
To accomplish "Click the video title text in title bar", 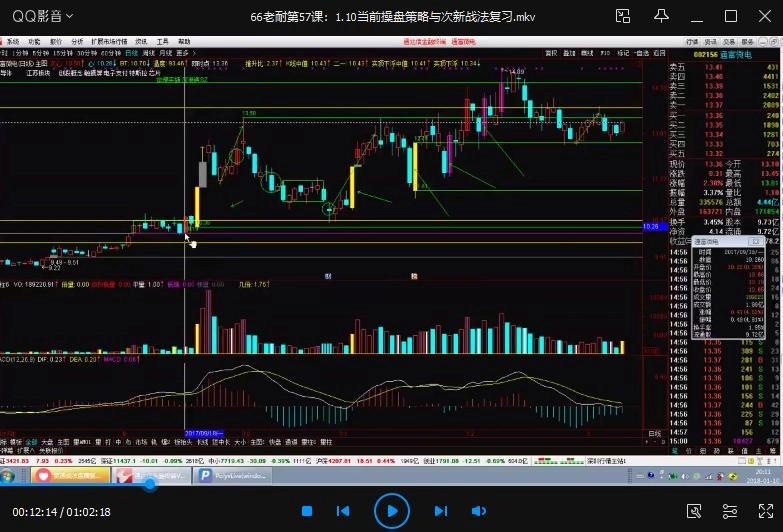I will (x=393, y=17).
